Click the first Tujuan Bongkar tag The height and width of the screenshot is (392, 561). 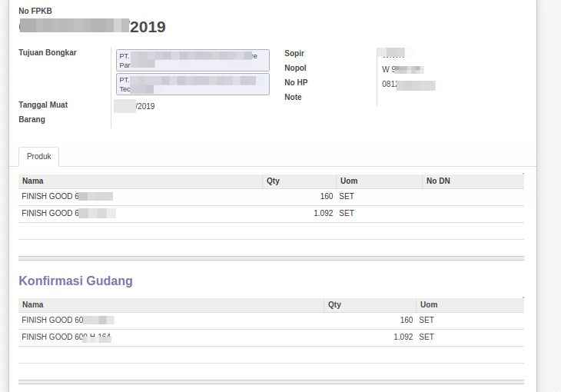coord(192,60)
